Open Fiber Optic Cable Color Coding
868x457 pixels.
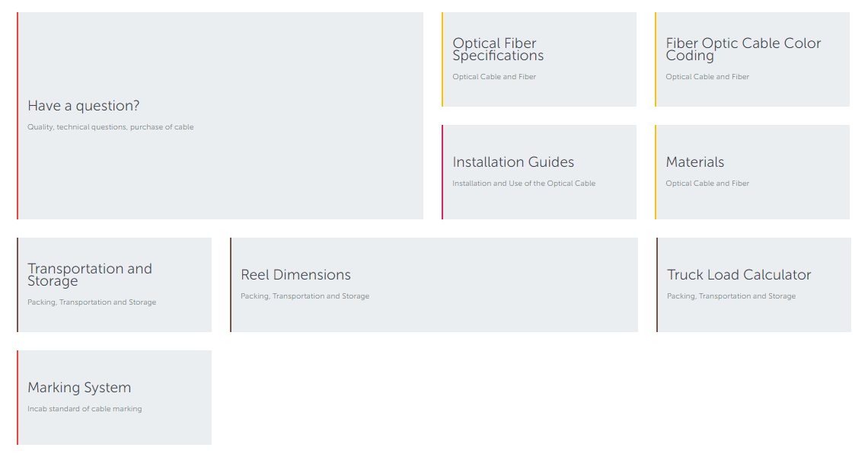tap(743, 50)
